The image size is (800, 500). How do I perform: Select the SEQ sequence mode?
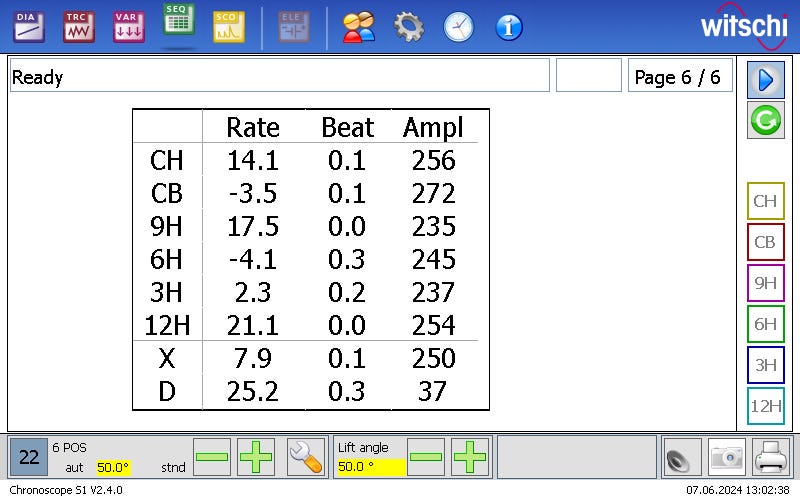(x=179, y=19)
